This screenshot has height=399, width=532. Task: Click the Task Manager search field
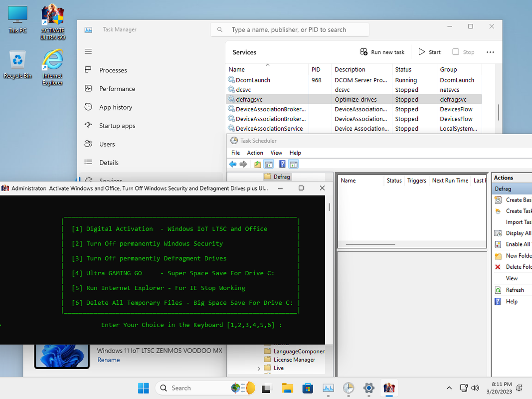(290, 29)
